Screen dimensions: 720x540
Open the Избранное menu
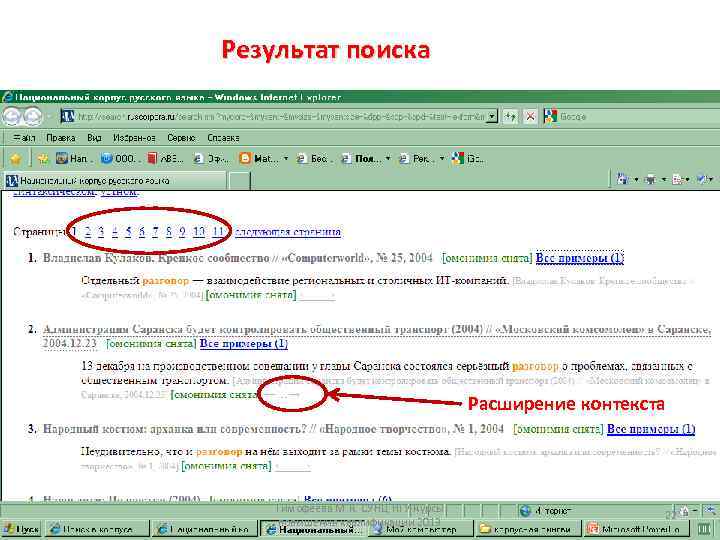[134, 138]
